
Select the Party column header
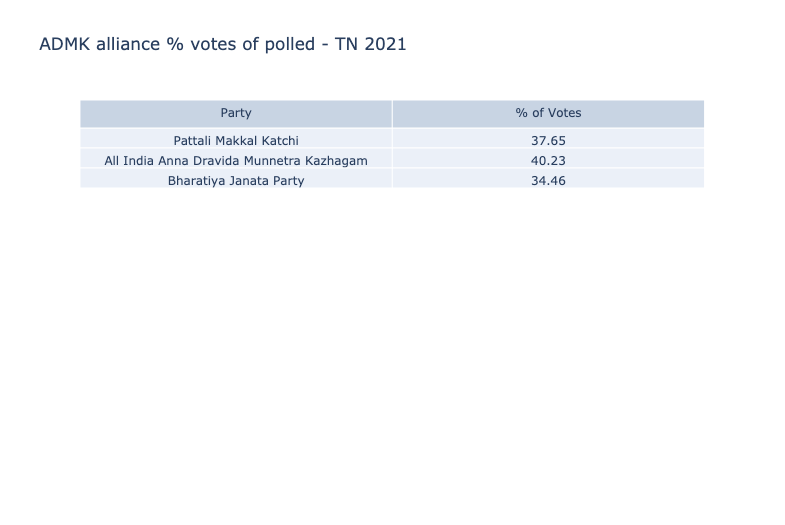(236, 113)
